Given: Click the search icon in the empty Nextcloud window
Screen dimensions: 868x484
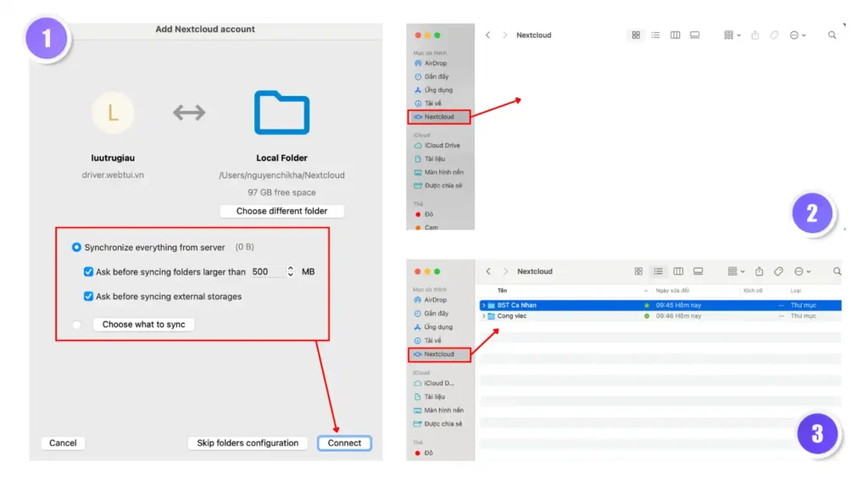Looking at the screenshot, I should click(x=832, y=35).
